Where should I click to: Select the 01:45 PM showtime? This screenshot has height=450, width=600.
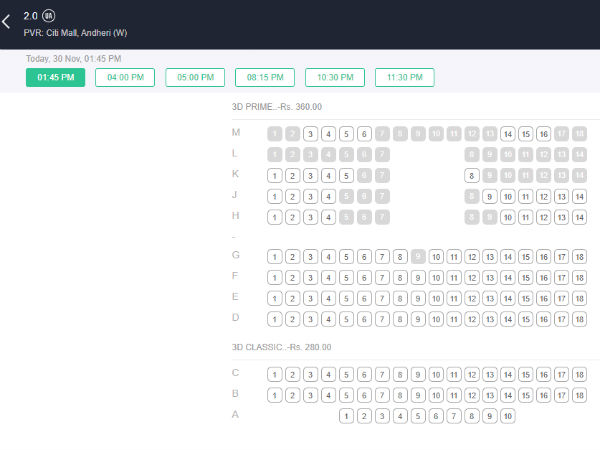[x=55, y=78]
